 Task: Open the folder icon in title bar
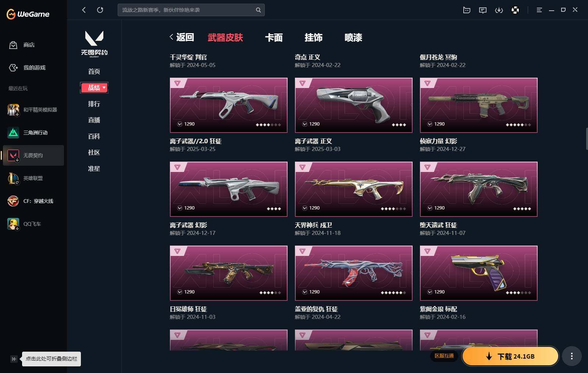pyautogui.click(x=467, y=10)
